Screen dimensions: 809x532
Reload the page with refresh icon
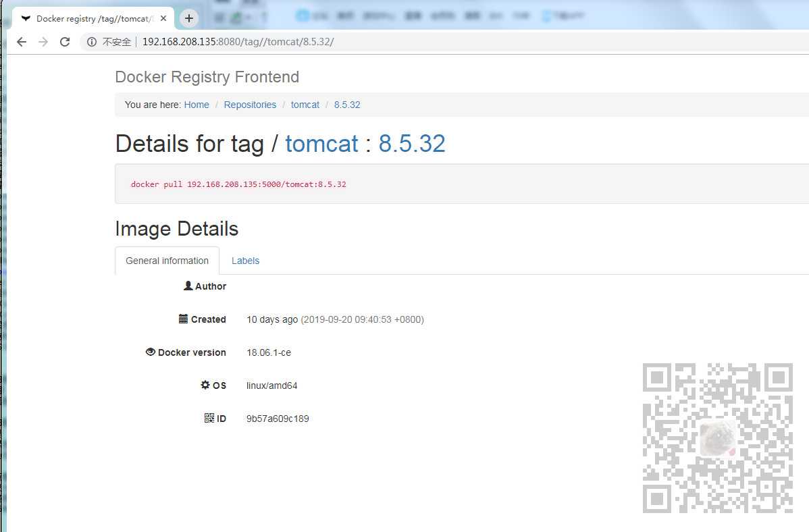point(65,42)
